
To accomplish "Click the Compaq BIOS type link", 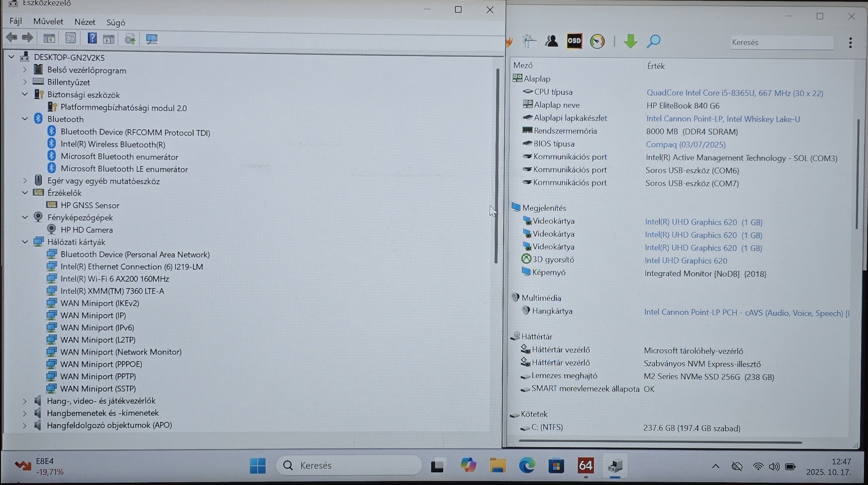I will [x=685, y=145].
